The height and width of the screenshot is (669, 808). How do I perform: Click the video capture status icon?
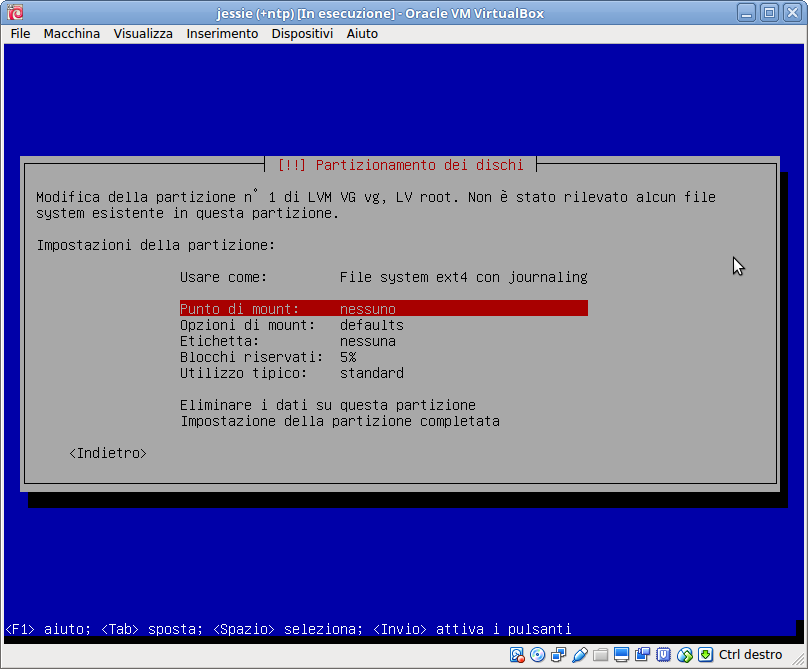coord(643,655)
